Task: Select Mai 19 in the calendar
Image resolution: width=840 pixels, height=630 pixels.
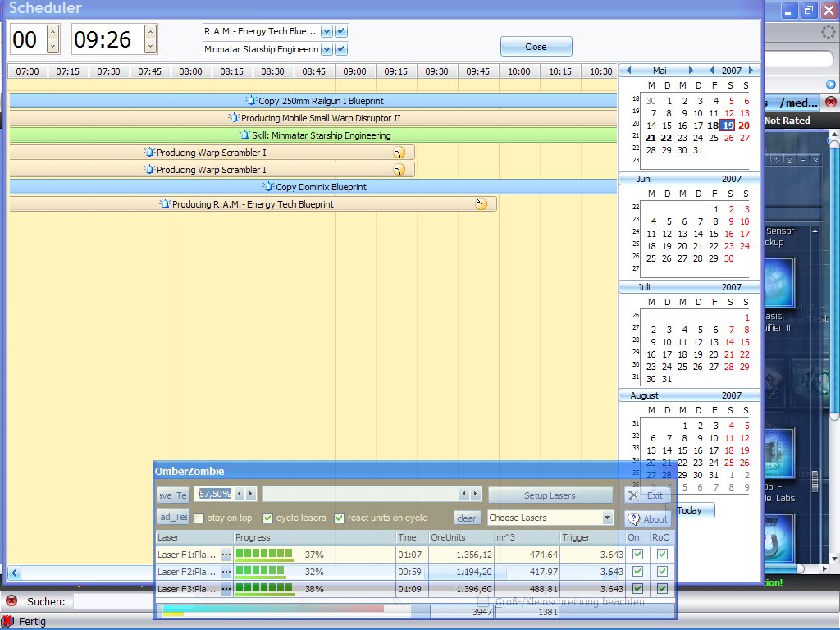Action: pyautogui.click(x=728, y=126)
